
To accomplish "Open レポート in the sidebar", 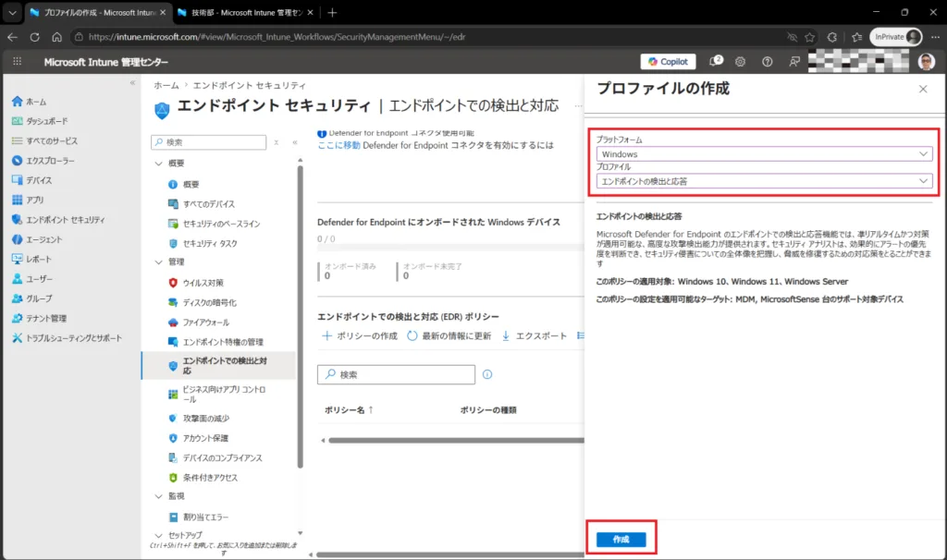I will pyautogui.click(x=32, y=259).
